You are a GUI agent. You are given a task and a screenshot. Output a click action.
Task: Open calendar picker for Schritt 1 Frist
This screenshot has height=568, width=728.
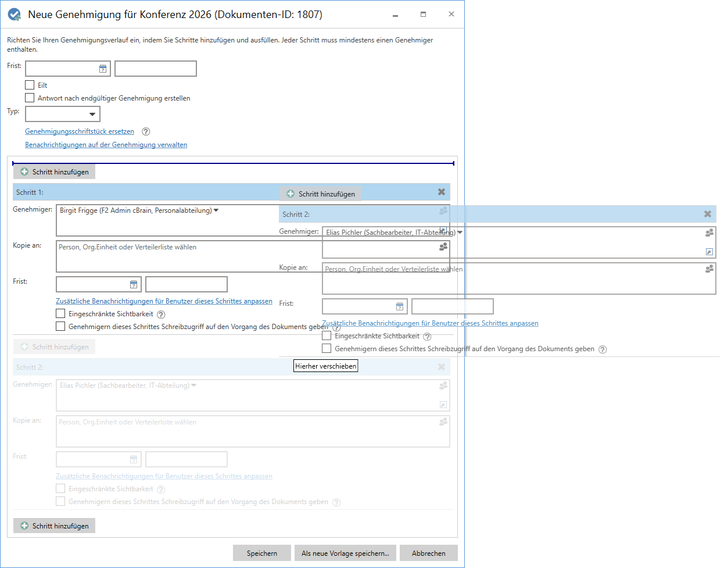tap(134, 284)
